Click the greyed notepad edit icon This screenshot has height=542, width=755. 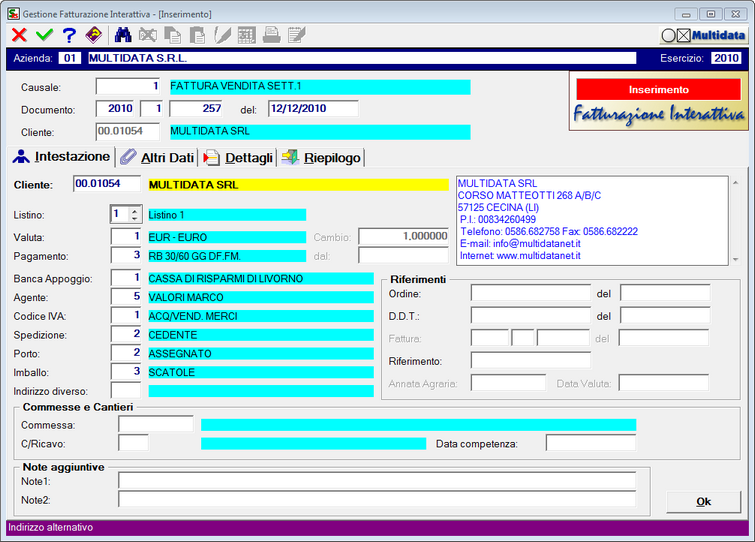click(297, 35)
